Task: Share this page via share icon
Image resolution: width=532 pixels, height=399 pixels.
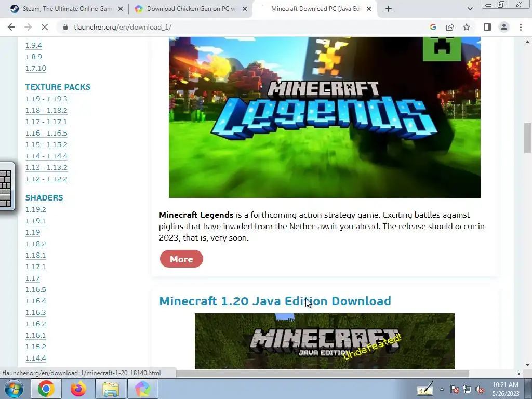Action: tap(450, 27)
